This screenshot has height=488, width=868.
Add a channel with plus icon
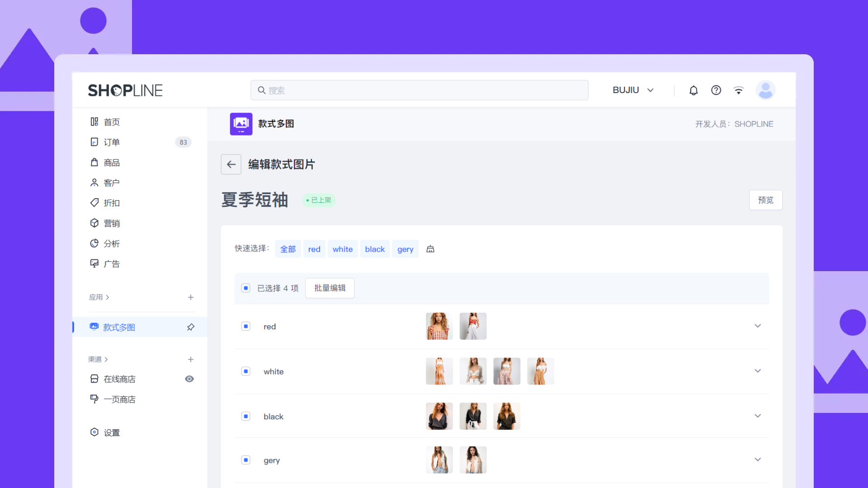(x=191, y=360)
